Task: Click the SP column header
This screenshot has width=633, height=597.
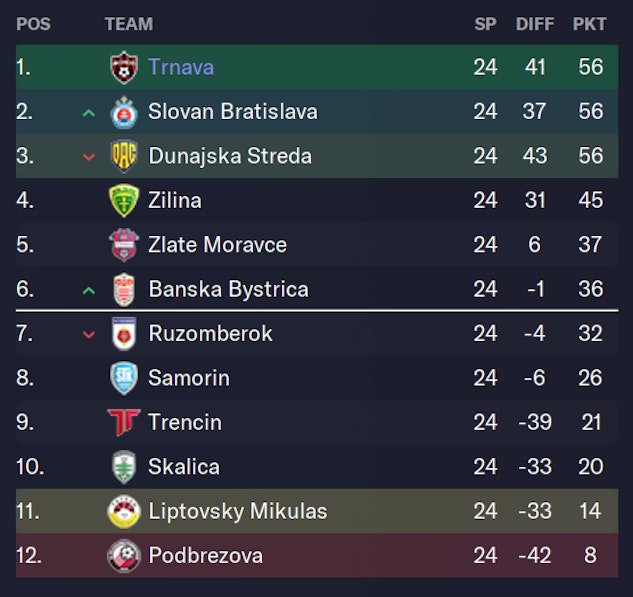Action: pyautogui.click(x=485, y=24)
